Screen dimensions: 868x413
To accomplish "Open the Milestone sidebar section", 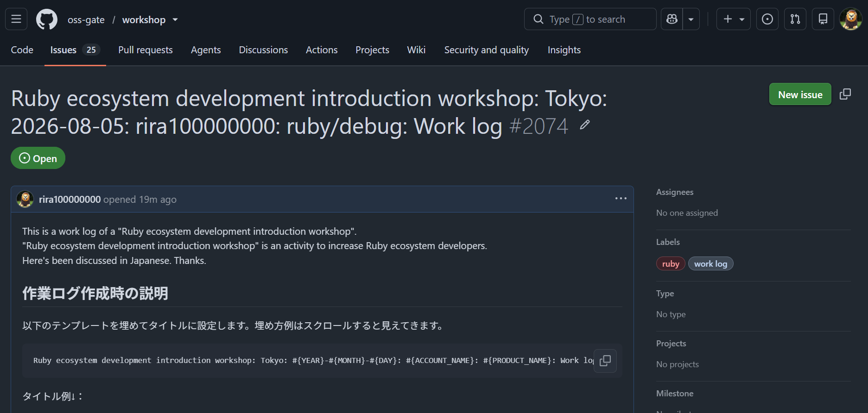I will click(x=675, y=394).
